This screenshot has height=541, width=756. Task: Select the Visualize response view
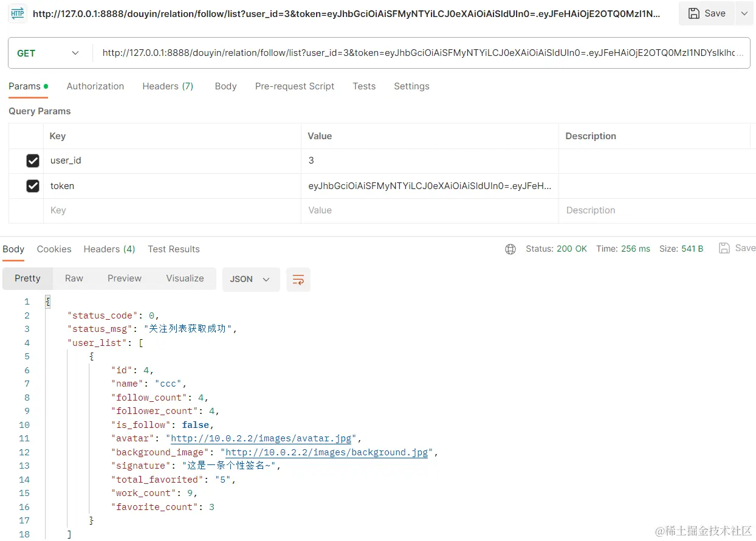(x=185, y=278)
